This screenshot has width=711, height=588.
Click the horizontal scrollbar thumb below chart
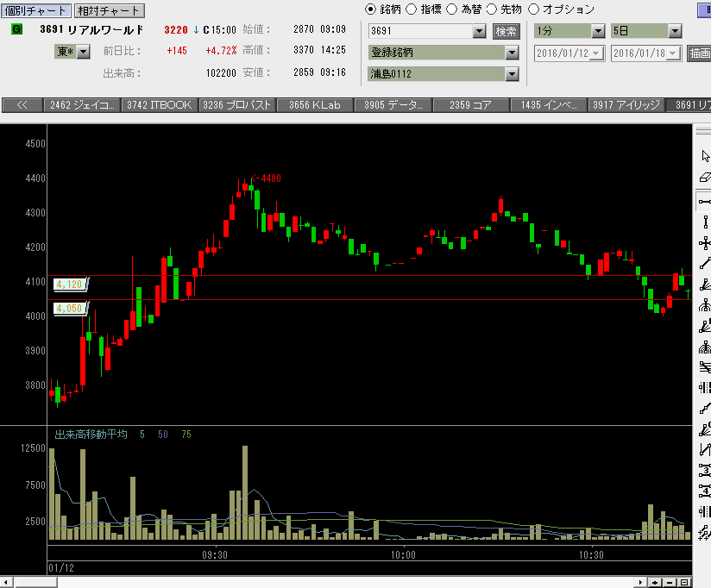(x=35, y=583)
